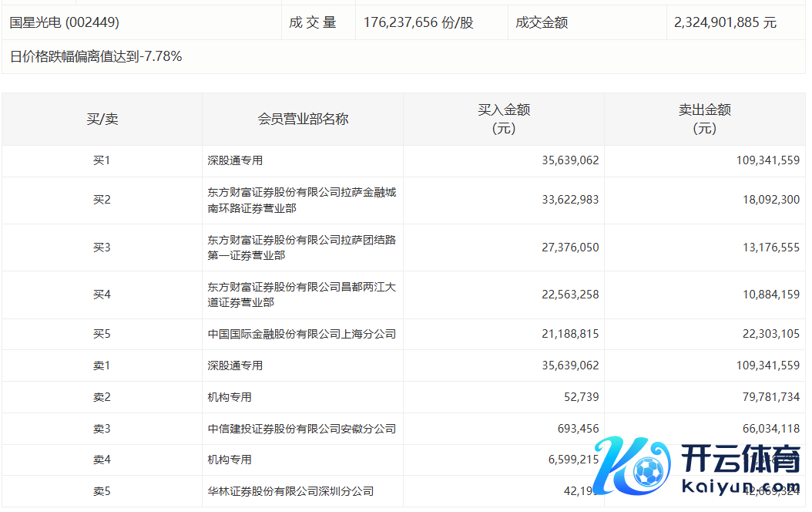
Task: Open 中信建投证券股份有限公司安徽分公司
Action: coord(301,429)
